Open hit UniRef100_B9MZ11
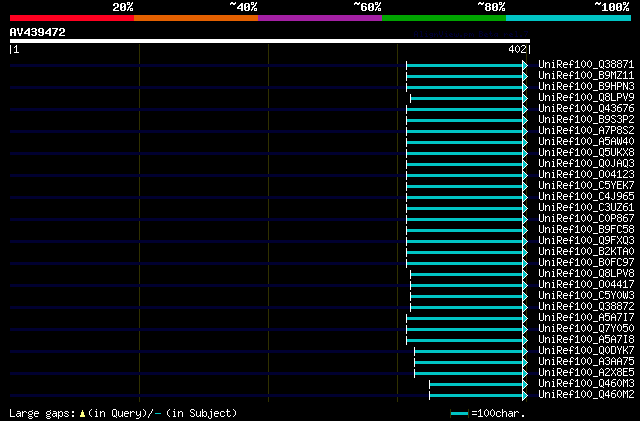The height and width of the screenshot is (421, 640). (x=586, y=76)
